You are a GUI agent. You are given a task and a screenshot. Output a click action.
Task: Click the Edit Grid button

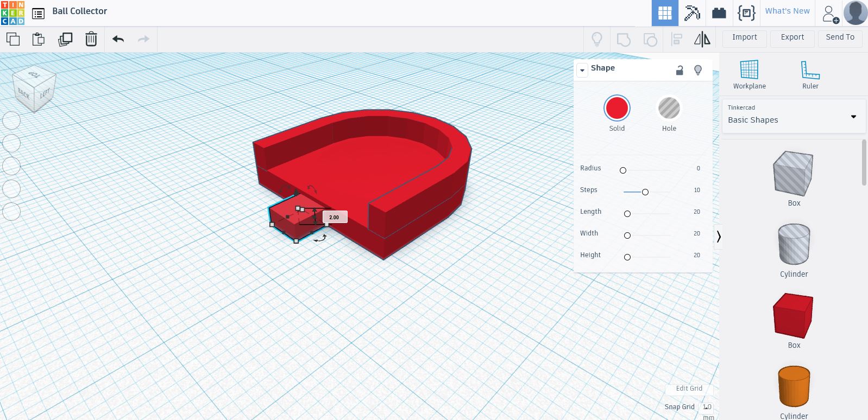[x=689, y=389]
